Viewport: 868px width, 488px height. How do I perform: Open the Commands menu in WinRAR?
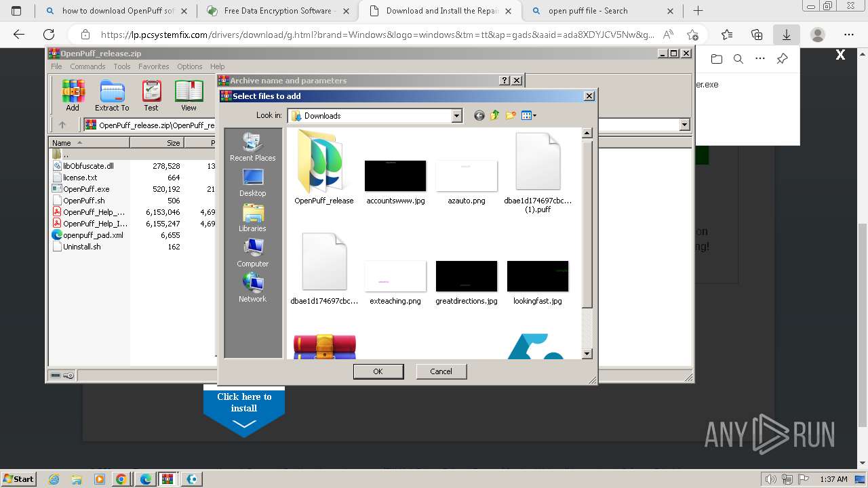(87, 66)
